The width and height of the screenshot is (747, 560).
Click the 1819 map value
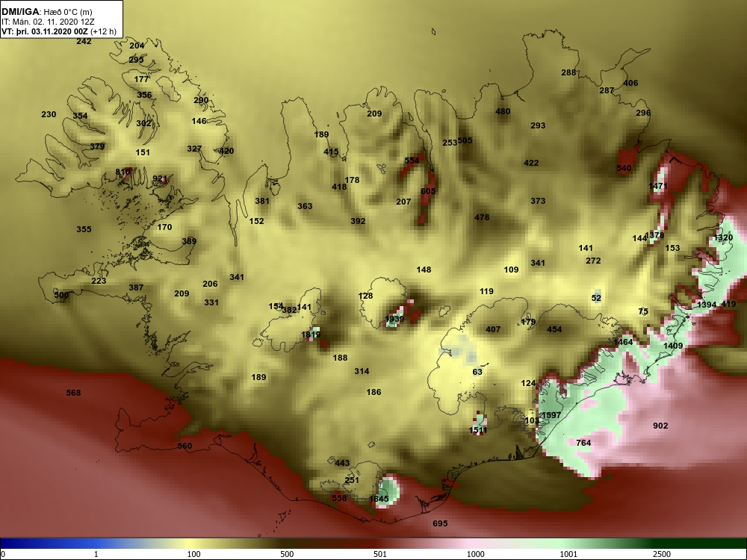click(311, 335)
